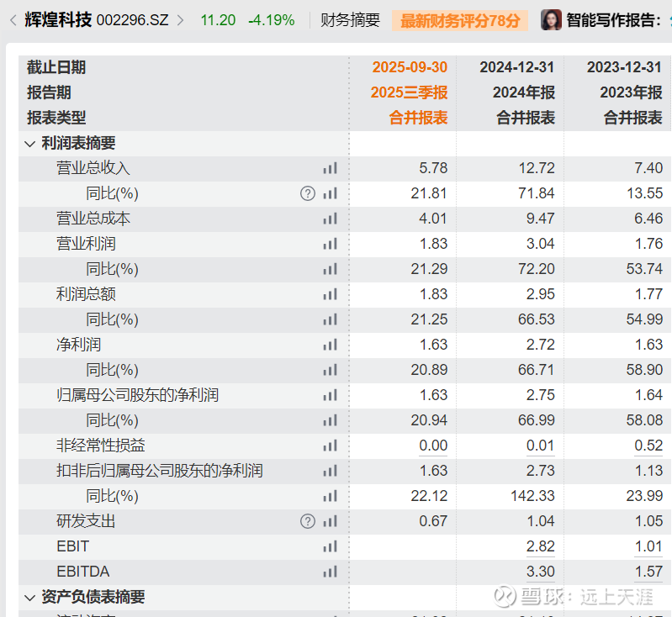Open chart icon for 研发支出 row

pyautogui.click(x=330, y=521)
